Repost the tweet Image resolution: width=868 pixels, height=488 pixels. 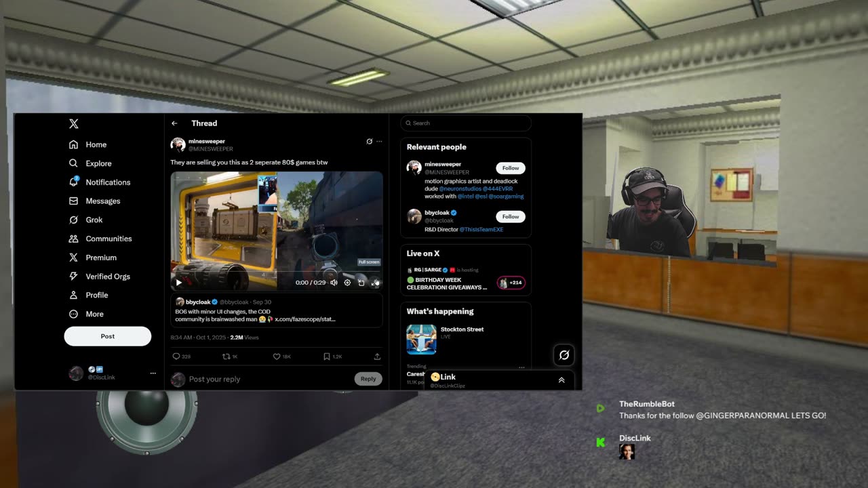pos(226,357)
